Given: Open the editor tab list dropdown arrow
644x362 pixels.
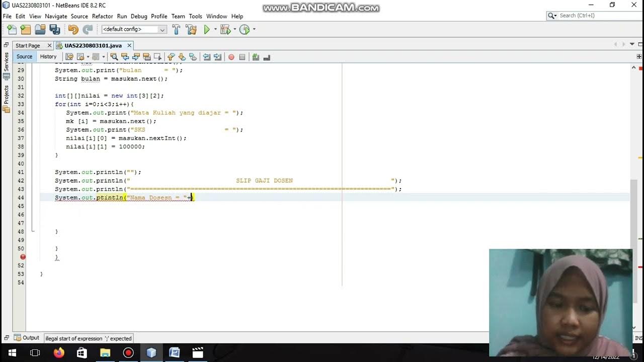Looking at the screenshot, I should click(x=632, y=44).
